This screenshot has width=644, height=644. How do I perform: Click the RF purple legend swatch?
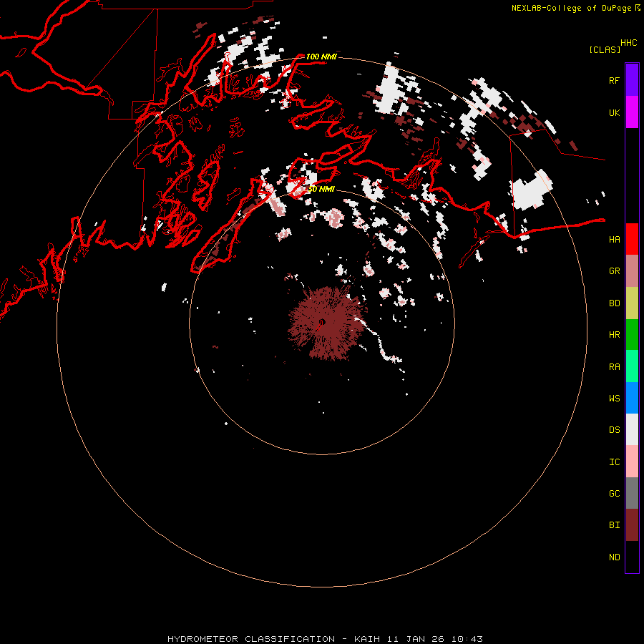coord(632,80)
